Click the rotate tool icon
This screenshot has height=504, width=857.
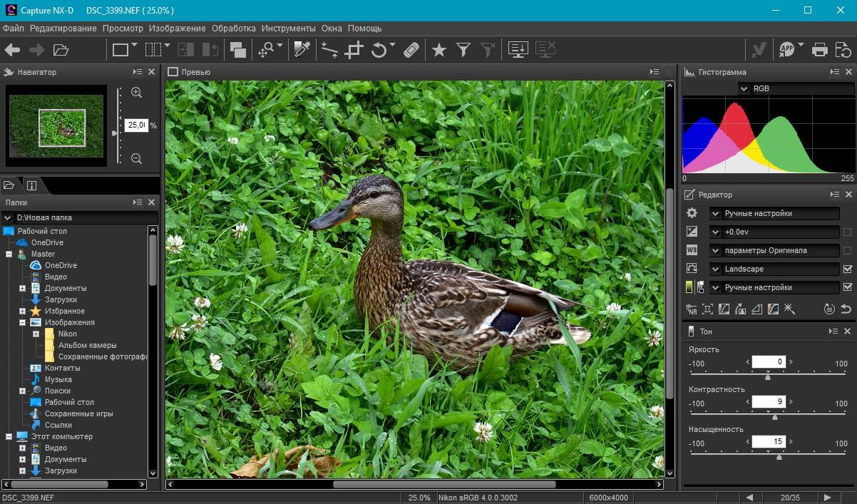tap(379, 50)
